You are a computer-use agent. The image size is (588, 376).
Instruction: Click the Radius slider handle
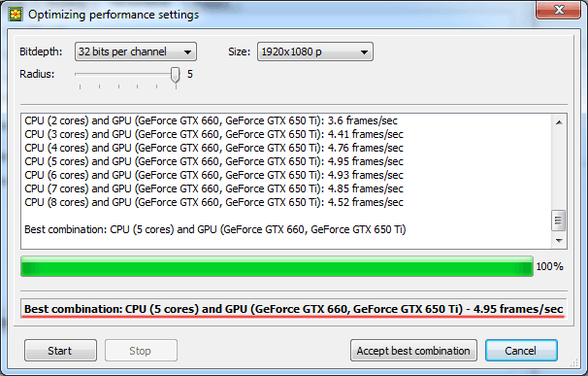pos(175,75)
